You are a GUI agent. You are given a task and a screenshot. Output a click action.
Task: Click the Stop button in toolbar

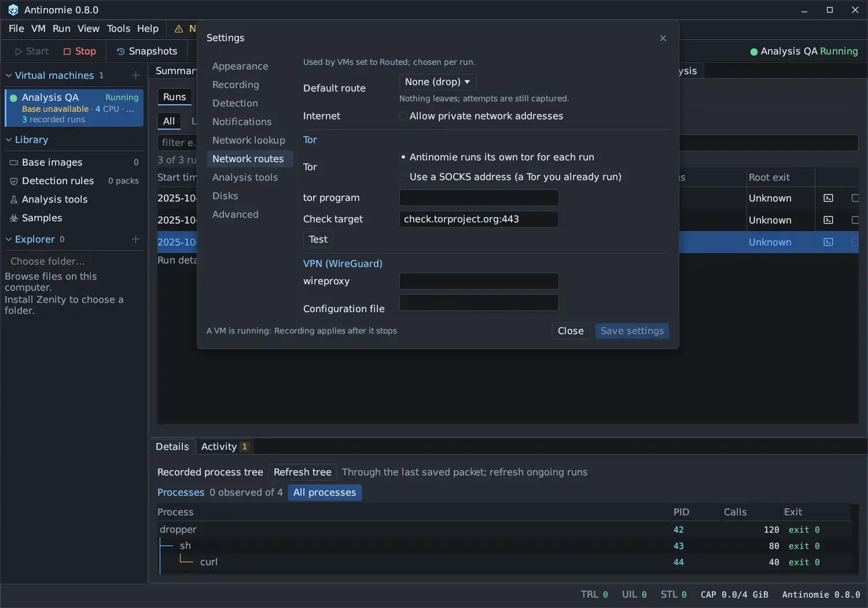pyautogui.click(x=80, y=51)
